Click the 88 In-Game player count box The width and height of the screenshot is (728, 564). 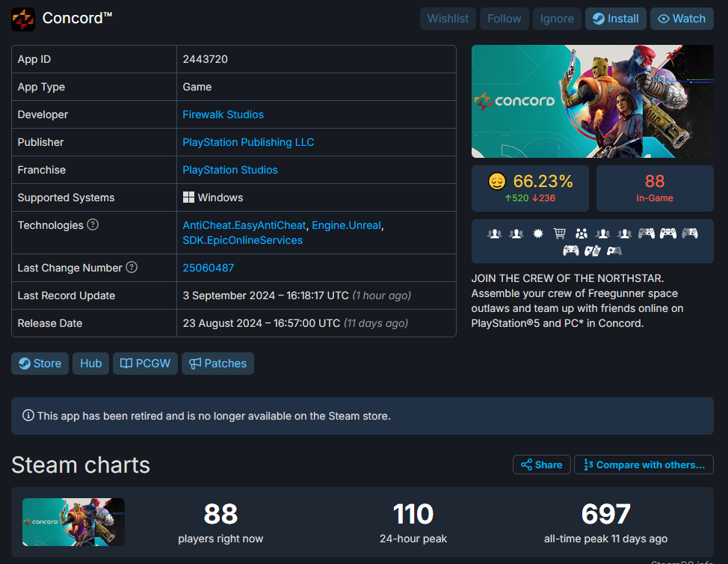pos(655,188)
